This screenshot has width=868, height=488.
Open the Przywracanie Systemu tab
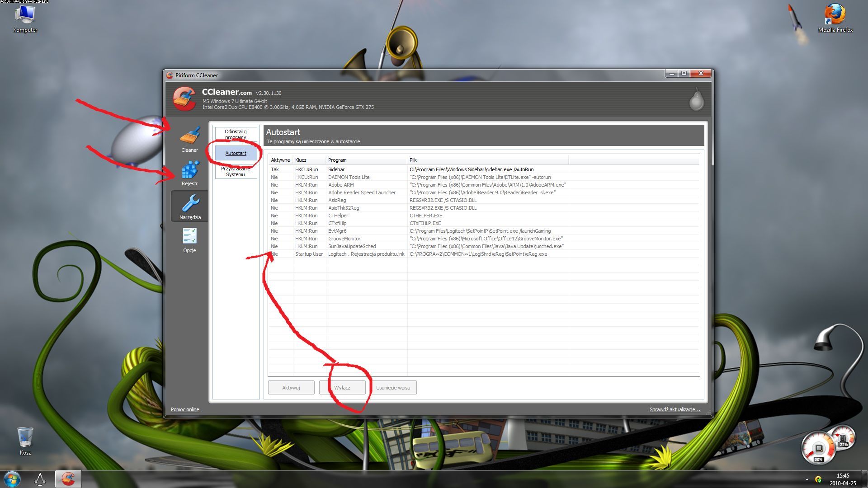(x=236, y=172)
